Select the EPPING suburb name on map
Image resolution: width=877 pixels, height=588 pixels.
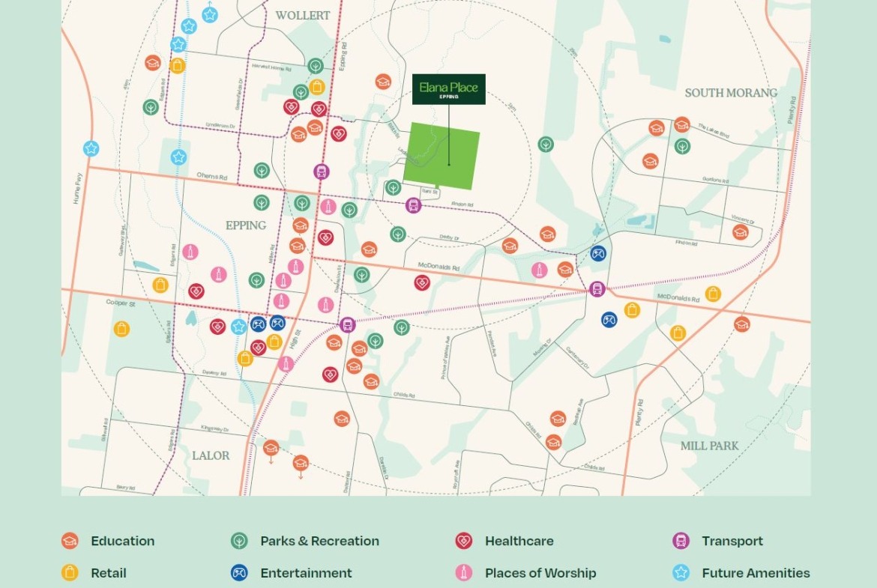pyautogui.click(x=246, y=225)
